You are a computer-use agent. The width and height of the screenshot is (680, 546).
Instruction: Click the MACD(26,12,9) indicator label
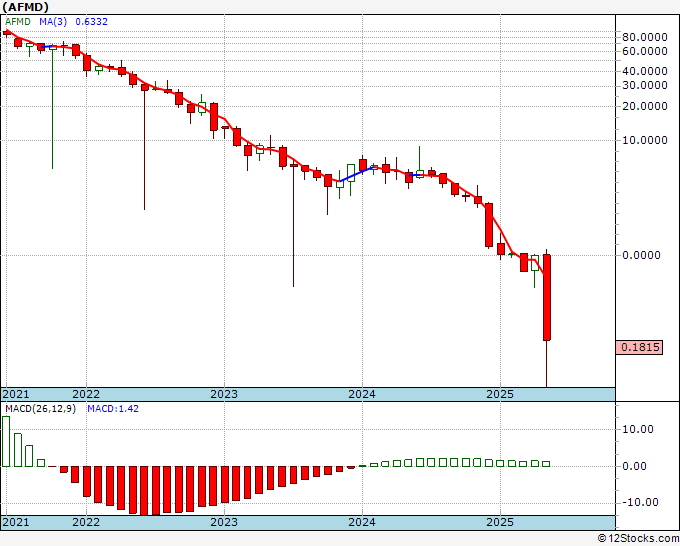pos(40,409)
